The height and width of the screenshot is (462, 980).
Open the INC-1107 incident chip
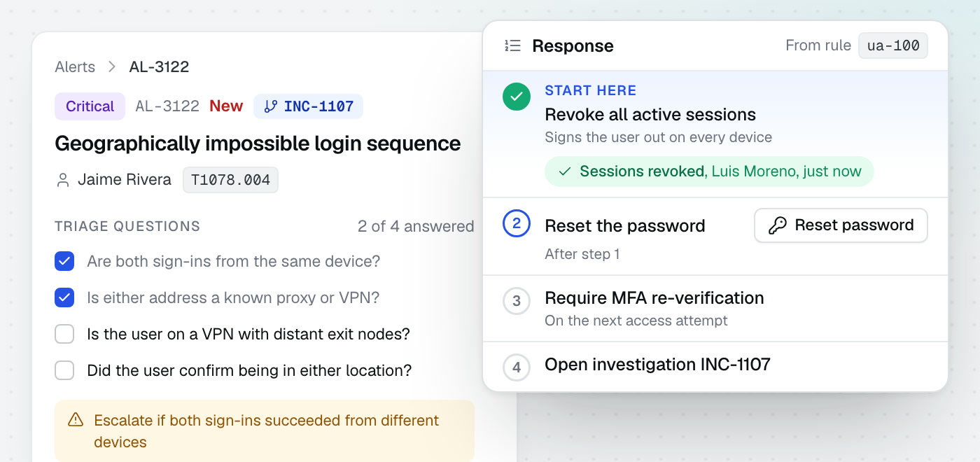(308, 106)
